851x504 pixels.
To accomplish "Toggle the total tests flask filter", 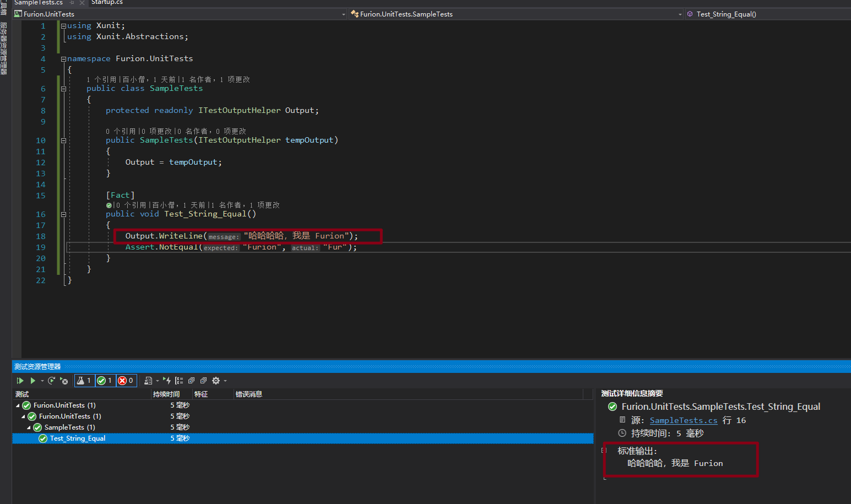I will point(84,381).
